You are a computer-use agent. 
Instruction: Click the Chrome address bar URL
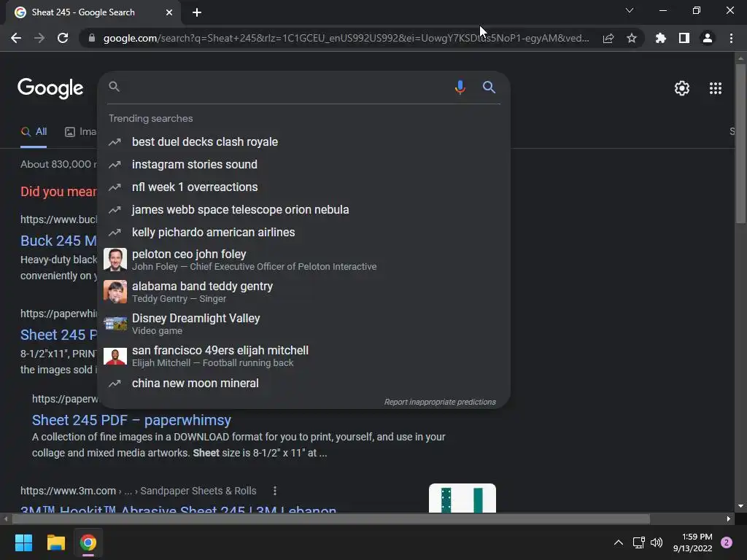tap(346, 38)
